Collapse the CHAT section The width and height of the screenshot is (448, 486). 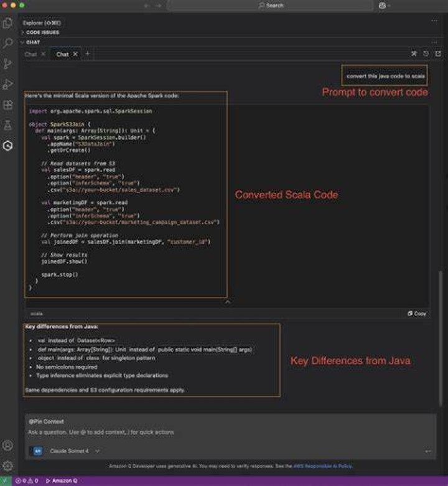click(x=33, y=42)
